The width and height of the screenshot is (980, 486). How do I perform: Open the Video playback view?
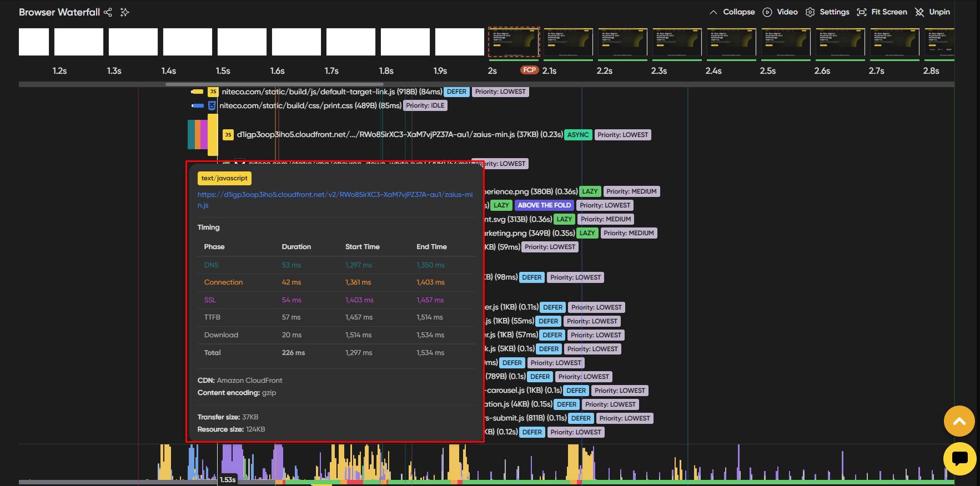(x=780, y=12)
